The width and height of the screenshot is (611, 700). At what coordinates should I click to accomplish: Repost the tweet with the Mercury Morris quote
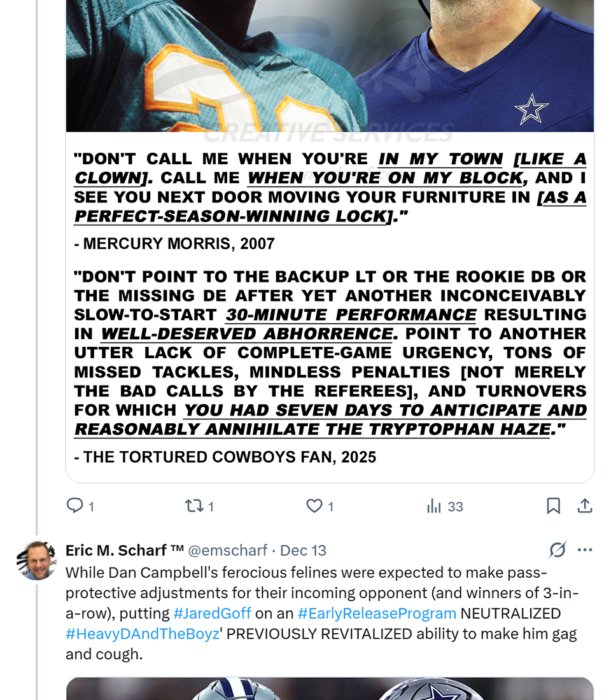pyautogui.click(x=193, y=506)
